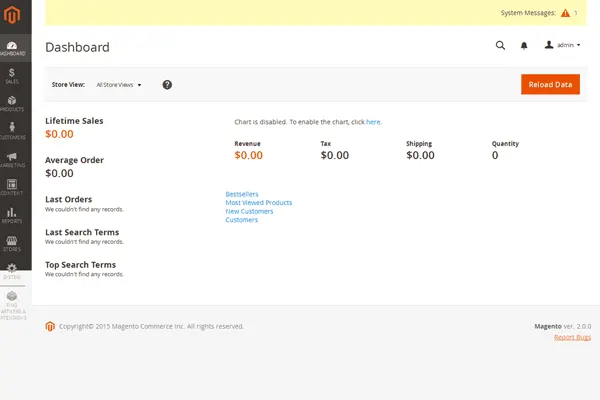Open the notifications bell
600x400 pixels.
524,45
